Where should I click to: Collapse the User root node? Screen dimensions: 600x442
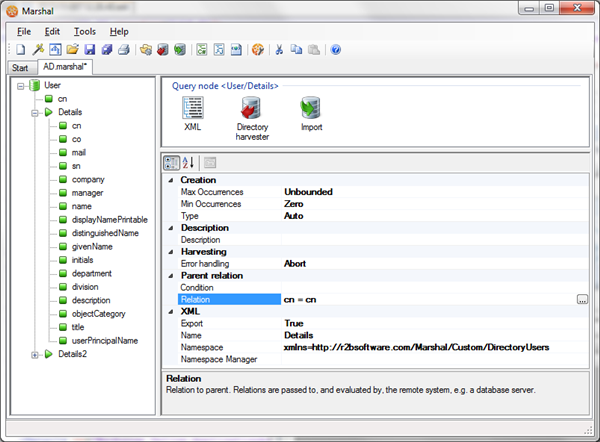20,86
